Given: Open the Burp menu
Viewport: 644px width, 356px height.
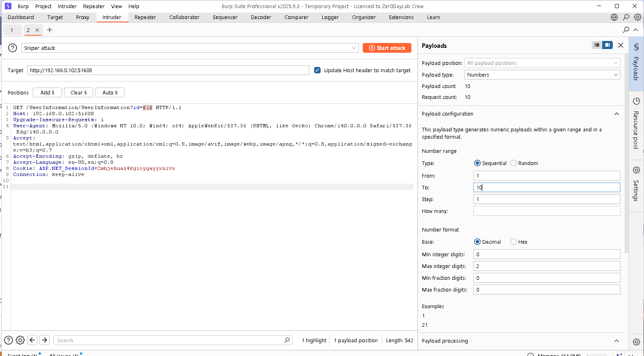Looking at the screenshot, I should point(23,6).
